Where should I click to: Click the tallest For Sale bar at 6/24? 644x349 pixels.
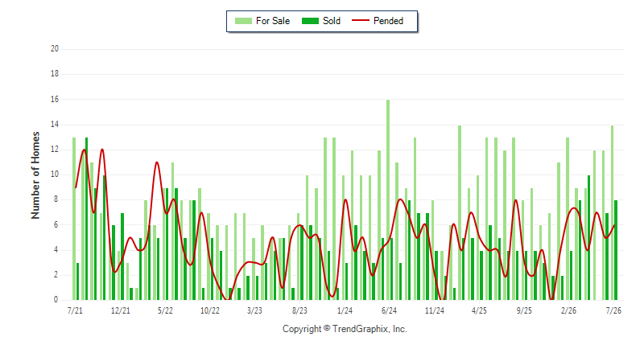coord(388,199)
